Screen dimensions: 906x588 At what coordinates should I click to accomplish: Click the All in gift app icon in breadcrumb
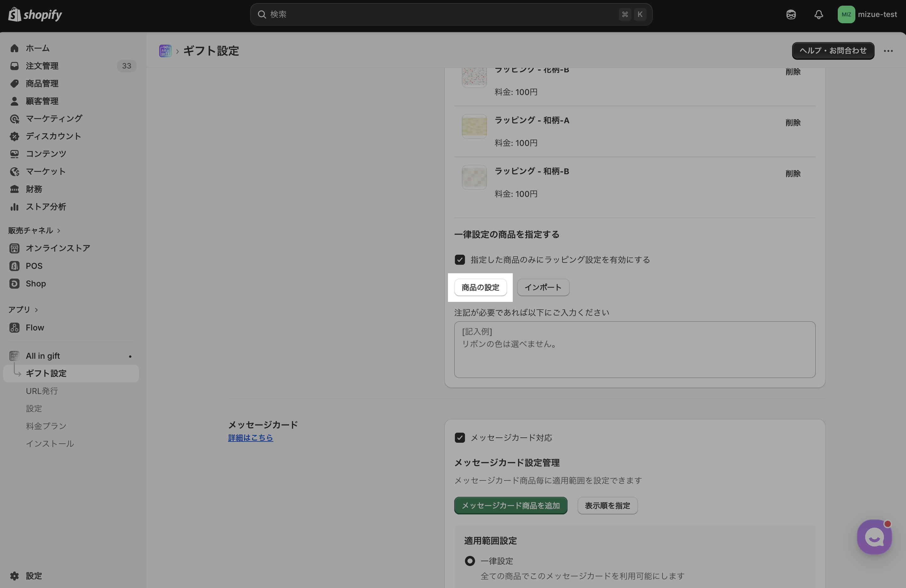point(165,51)
